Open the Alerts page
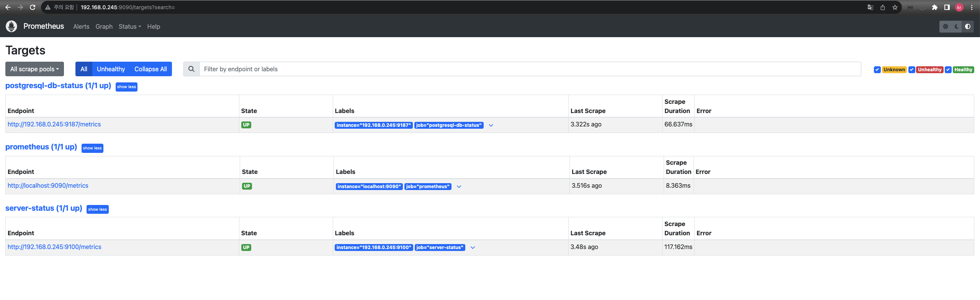The height and width of the screenshot is (300, 980). tap(81, 26)
